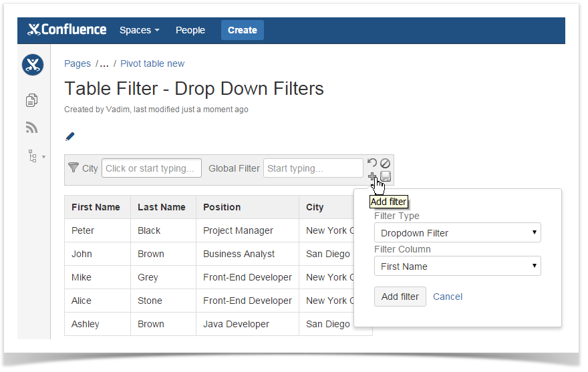Open the Pivot table new breadcrumb link
Screen dimensions: 588x372
pyautogui.click(x=152, y=63)
